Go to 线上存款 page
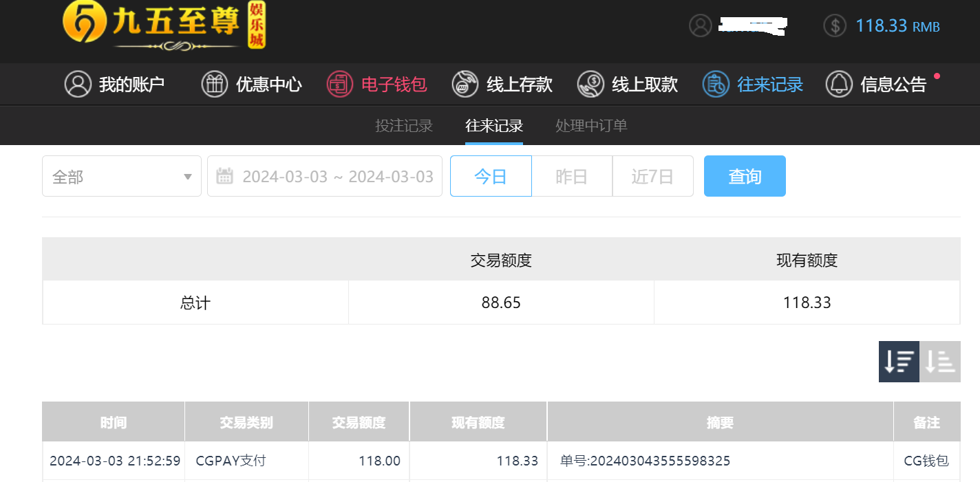Image resolution: width=980 pixels, height=482 pixels. pyautogui.click(x=502, y=84)
